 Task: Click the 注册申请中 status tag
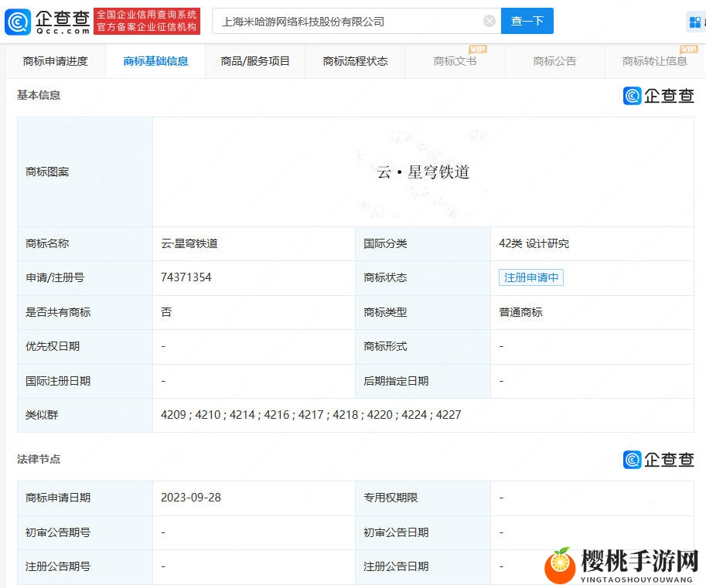[x=531, y=277]
